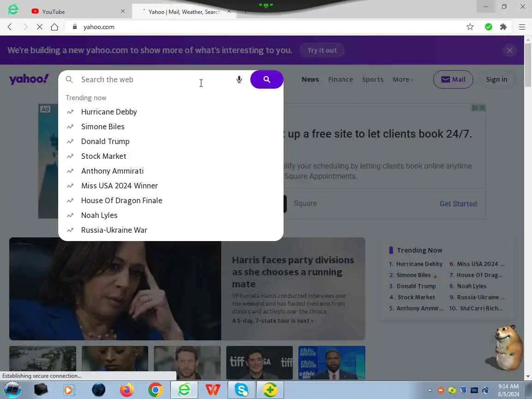Open the news anchor in blue studio thumbnail
The image size is (532, 399).
tap(332, 363)
